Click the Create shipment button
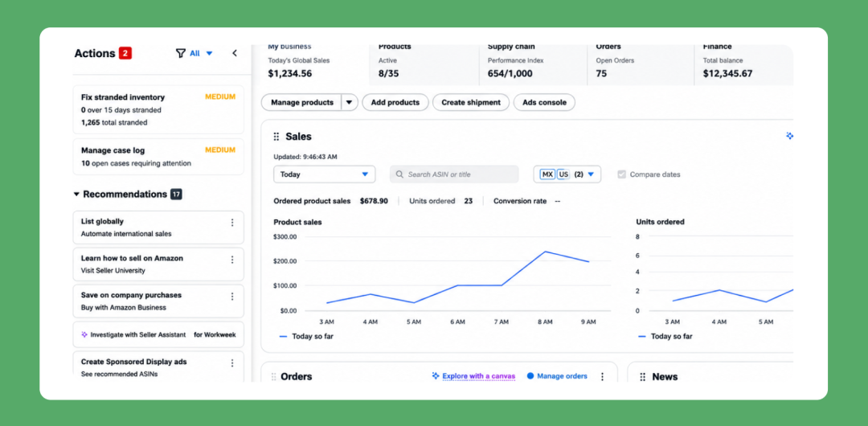The image size is (868, 426). click(x=471, y=103)
